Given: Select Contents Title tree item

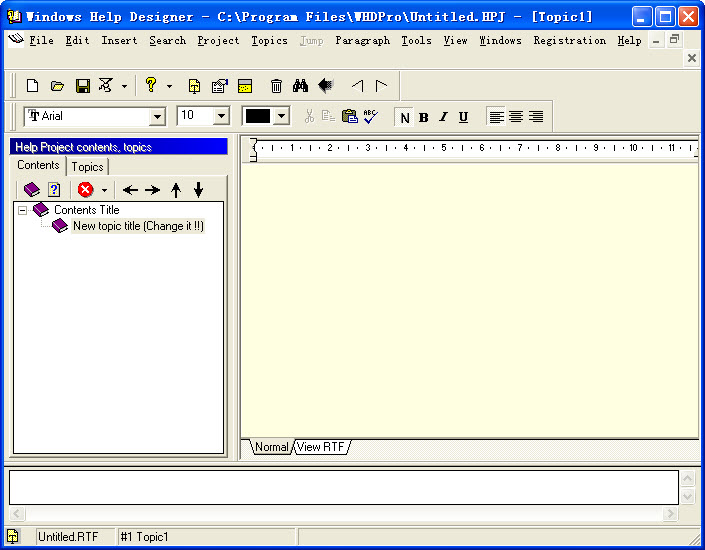Looking at the screenshot, I should click(x=87, y=210).
